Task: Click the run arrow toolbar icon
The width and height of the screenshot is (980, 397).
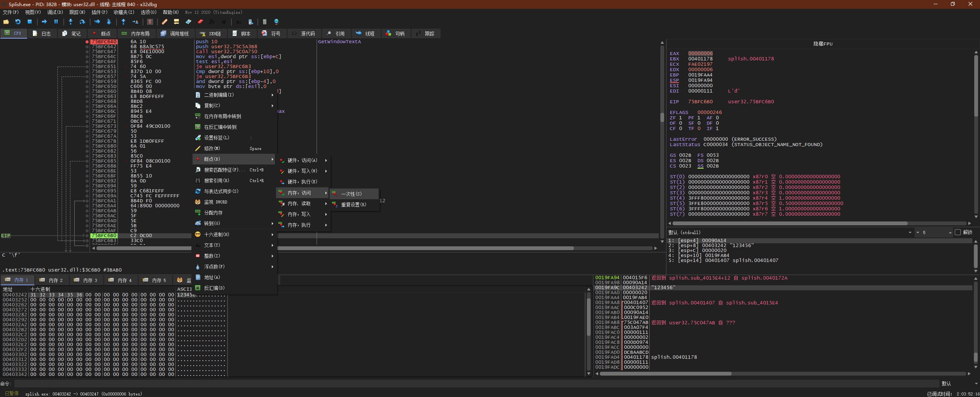Action: pyautogui.click(x=44, y=22)
